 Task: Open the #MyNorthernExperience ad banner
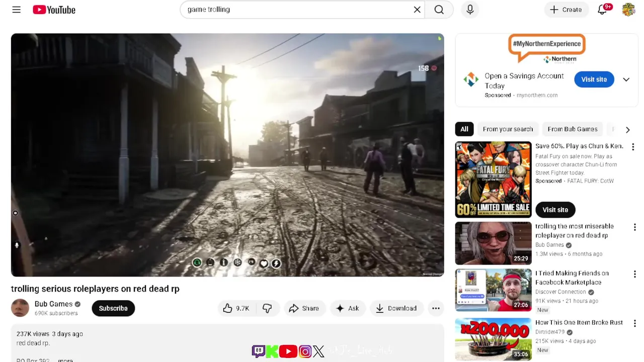point(546,49)
